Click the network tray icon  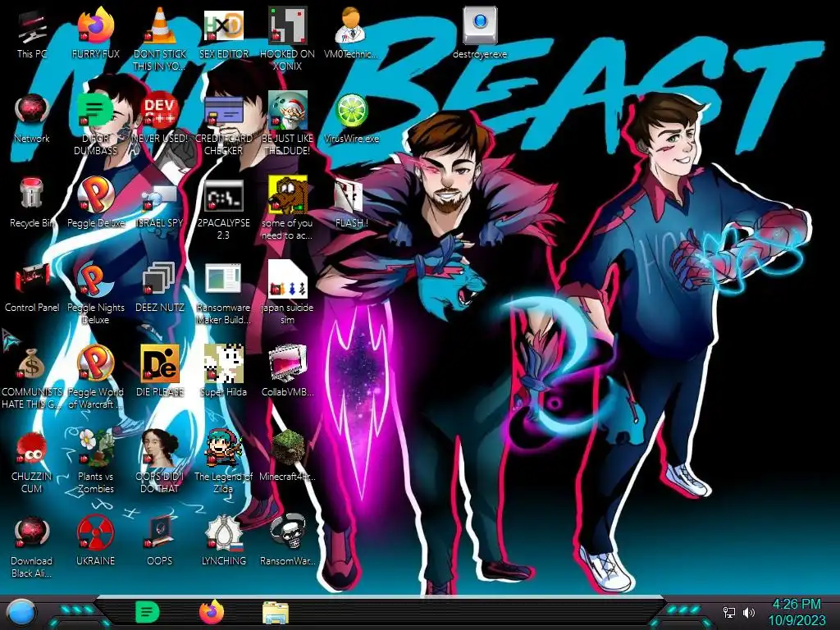click(728, 612)
